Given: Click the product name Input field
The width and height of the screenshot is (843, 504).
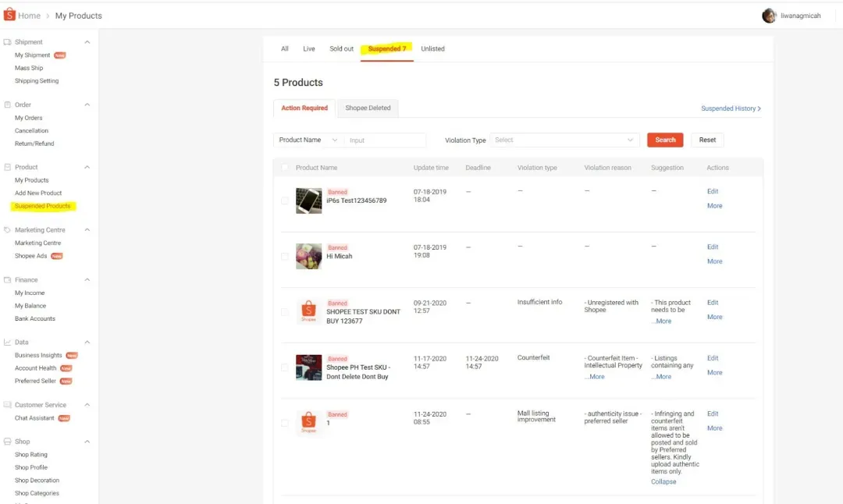Looking at the screenshot, I should 385,140.
